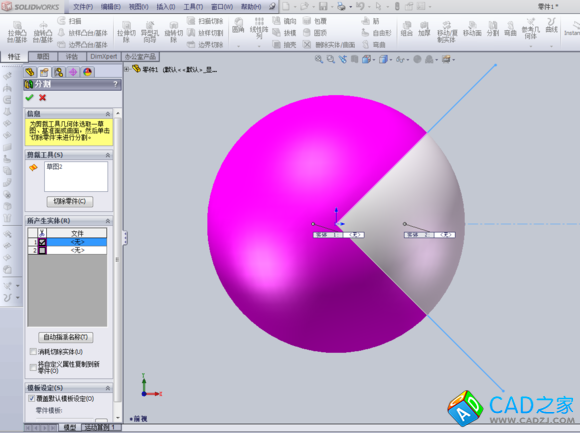
Task: Open the DisplayManager color wheel tab icon
Action: [87, 72]
